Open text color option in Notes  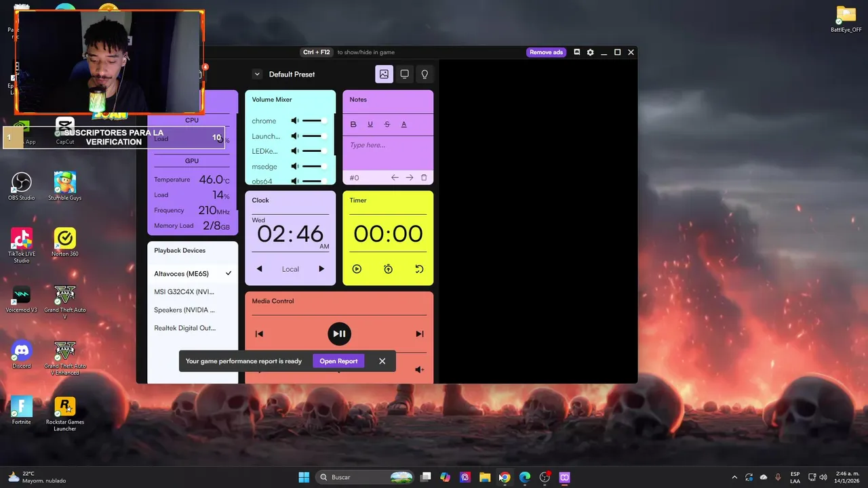tap(404, 124)
